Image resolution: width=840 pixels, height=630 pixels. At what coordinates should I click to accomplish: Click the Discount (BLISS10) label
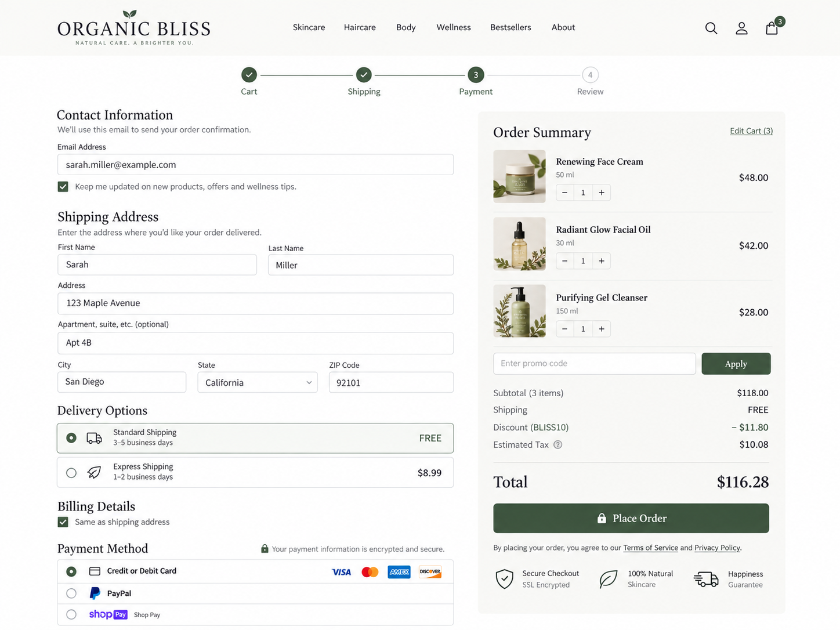[x=531, y=428]
